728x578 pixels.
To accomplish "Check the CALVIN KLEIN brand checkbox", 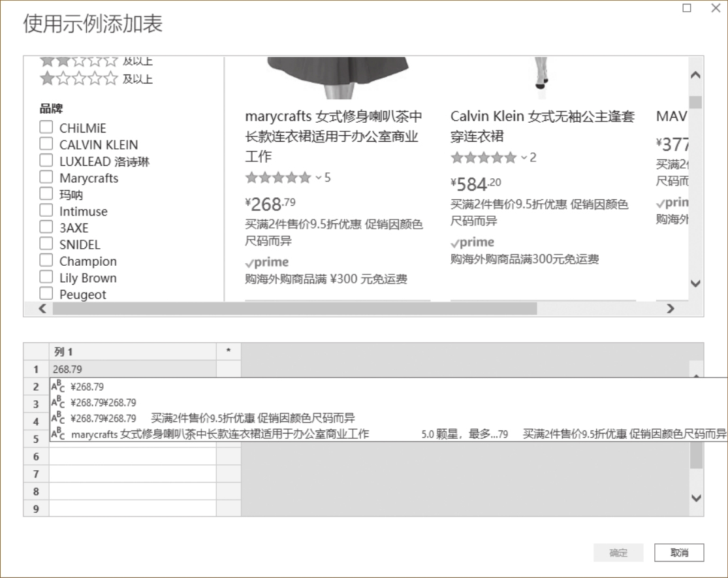I will pyautogui.click(x=46, y=144).
